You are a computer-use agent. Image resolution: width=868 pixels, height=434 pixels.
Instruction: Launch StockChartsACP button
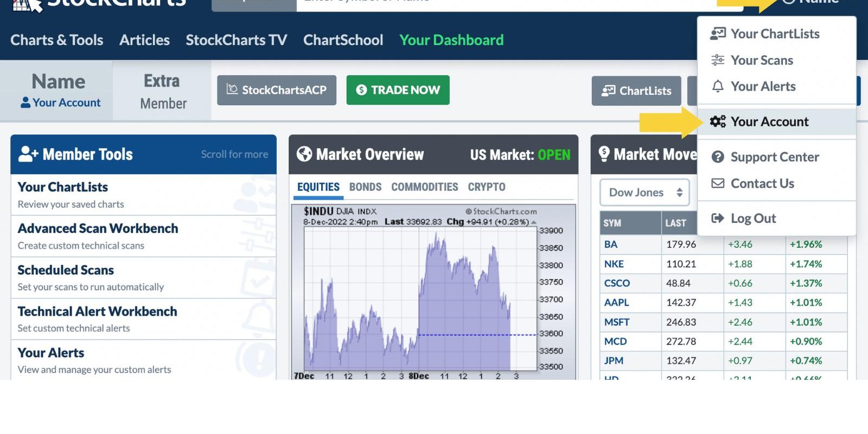(277, 90)
